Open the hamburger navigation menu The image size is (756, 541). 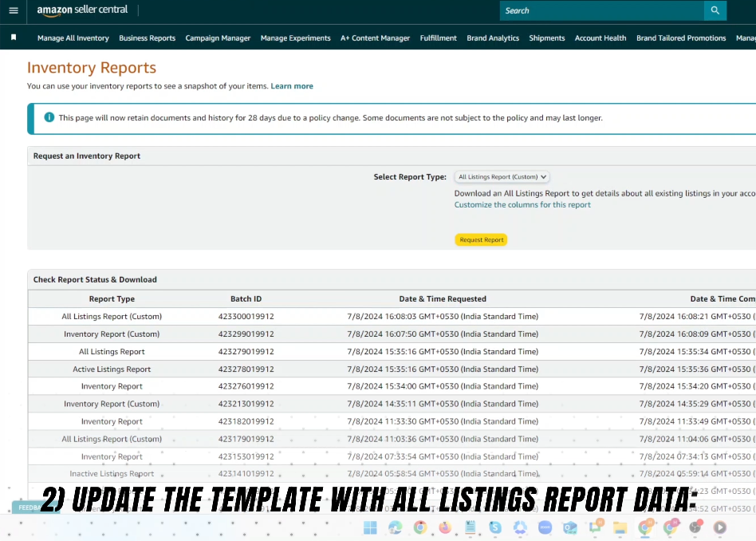[14, 10]
